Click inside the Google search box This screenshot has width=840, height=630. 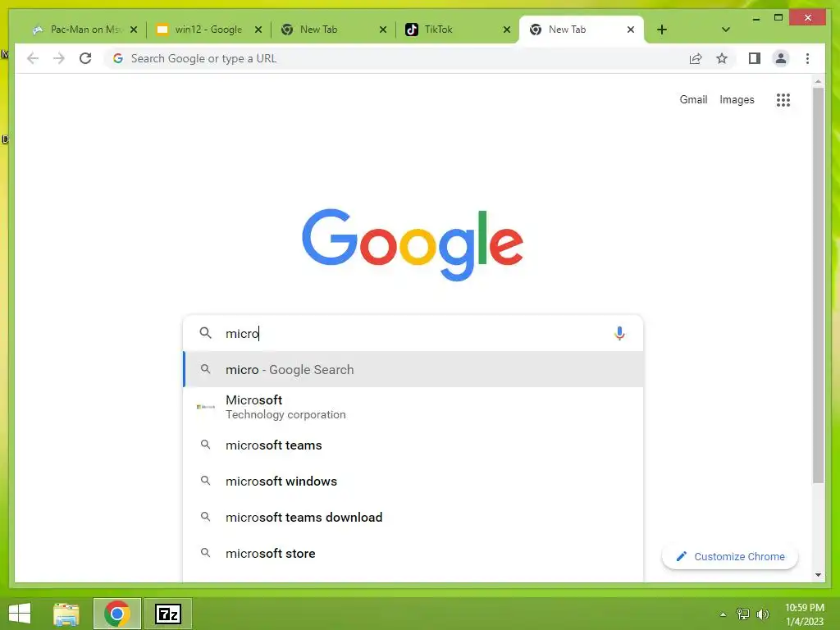tap(413, 333)
